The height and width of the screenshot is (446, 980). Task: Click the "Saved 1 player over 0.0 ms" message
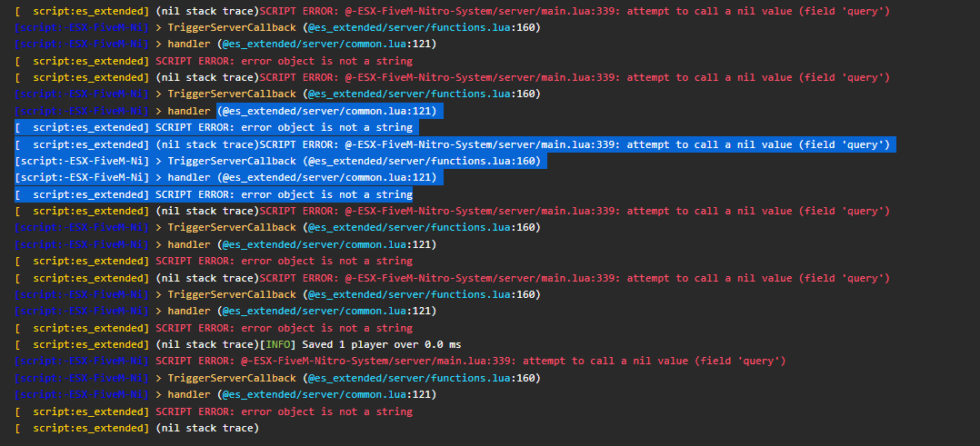pos(383,344)
